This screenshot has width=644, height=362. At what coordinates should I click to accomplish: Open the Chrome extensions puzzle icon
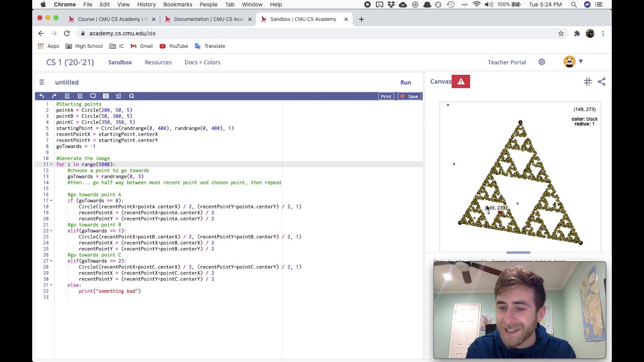tap(577, 33)
